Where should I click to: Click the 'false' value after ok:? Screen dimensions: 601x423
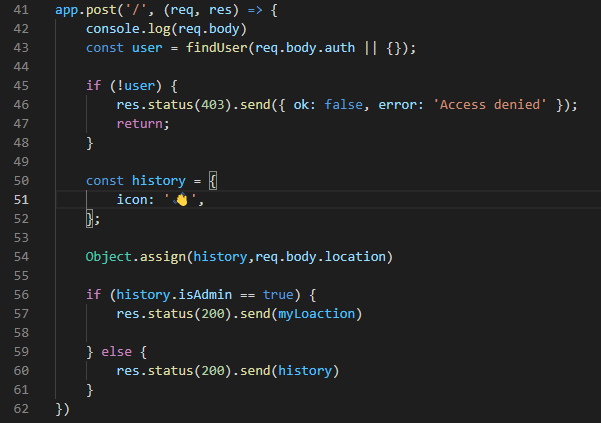(343, 105)
